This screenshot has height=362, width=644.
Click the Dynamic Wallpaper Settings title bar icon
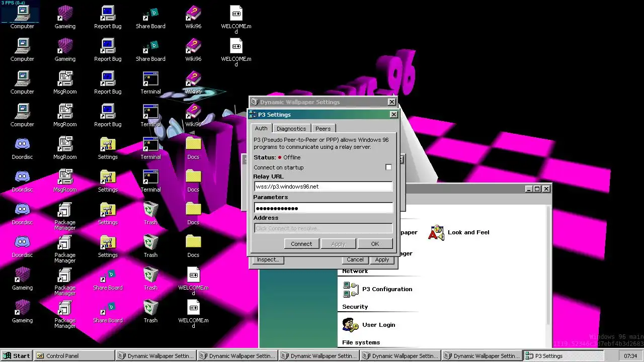coord(255,102)
